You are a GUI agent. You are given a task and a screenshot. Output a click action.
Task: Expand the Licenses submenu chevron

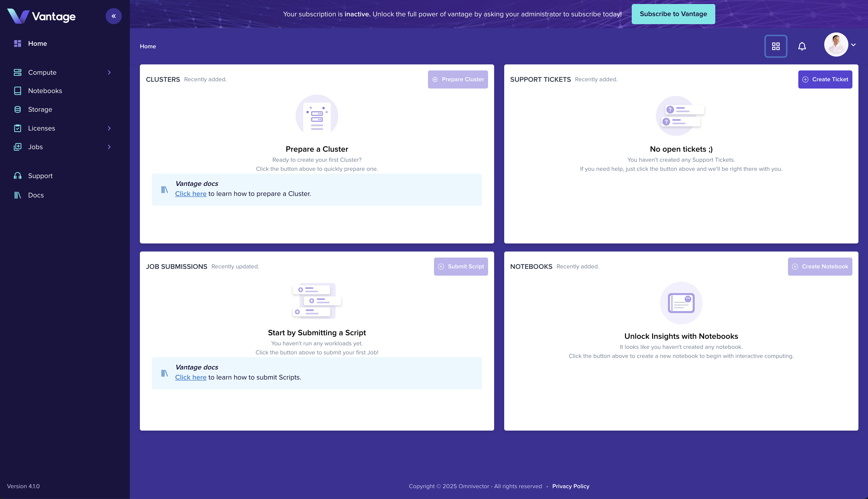pyautogui.click(x=109, y=128)
